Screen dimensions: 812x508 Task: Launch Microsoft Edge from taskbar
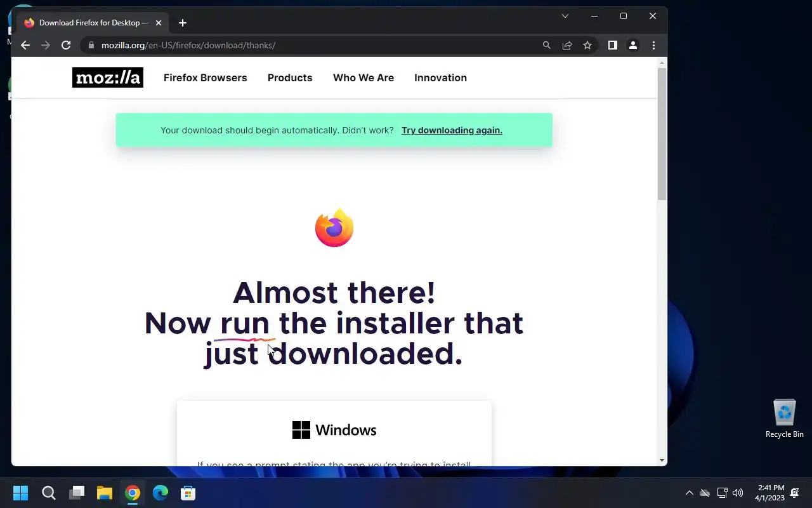point(160,493)
